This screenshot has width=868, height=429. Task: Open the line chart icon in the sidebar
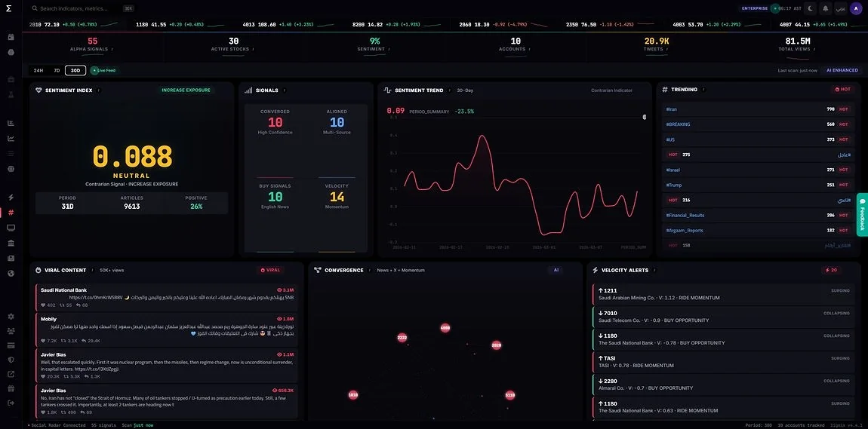[11, 138]
